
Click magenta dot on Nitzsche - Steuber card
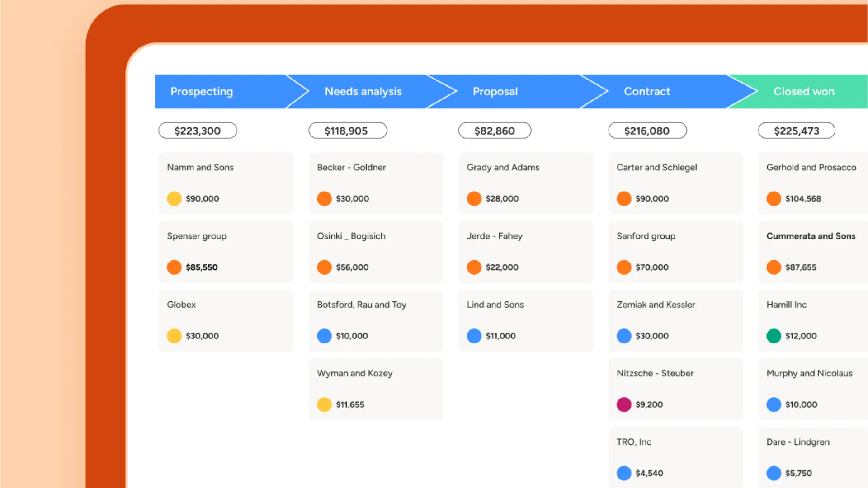[624, 404]
